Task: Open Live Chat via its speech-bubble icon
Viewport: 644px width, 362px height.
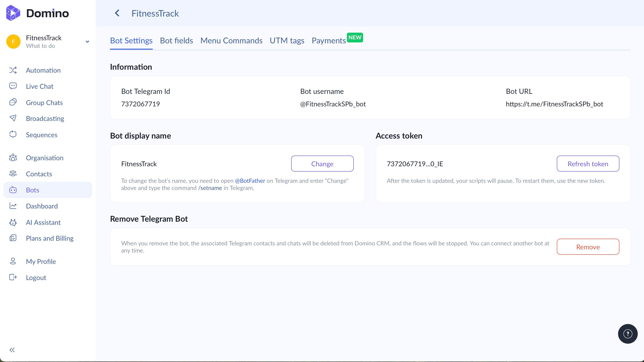Action: 13,86
